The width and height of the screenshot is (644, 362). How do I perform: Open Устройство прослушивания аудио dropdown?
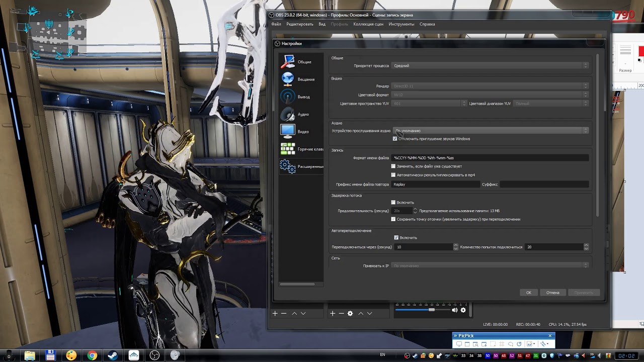point(490,131)
